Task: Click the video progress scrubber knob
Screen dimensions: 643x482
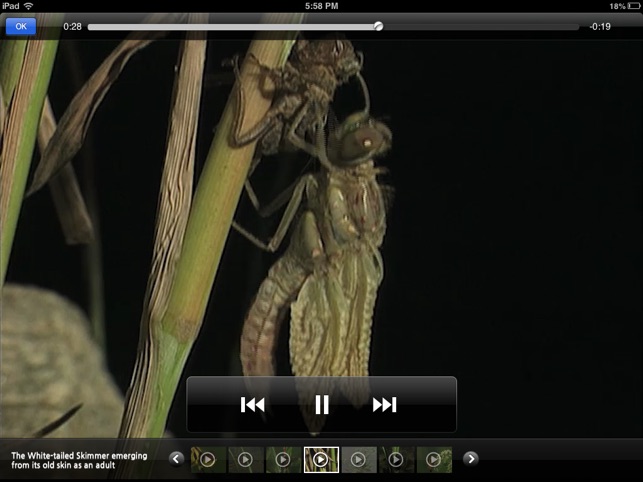Action: [379, 26]
